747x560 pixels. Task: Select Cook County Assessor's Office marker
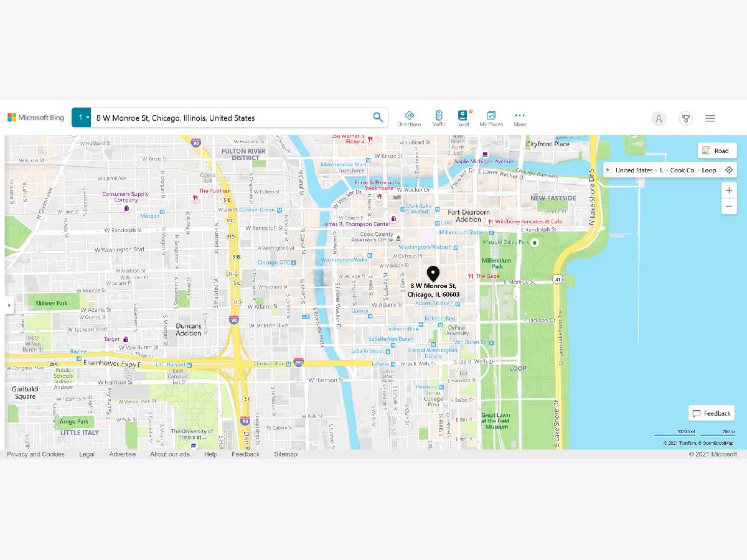click(399, 237)
